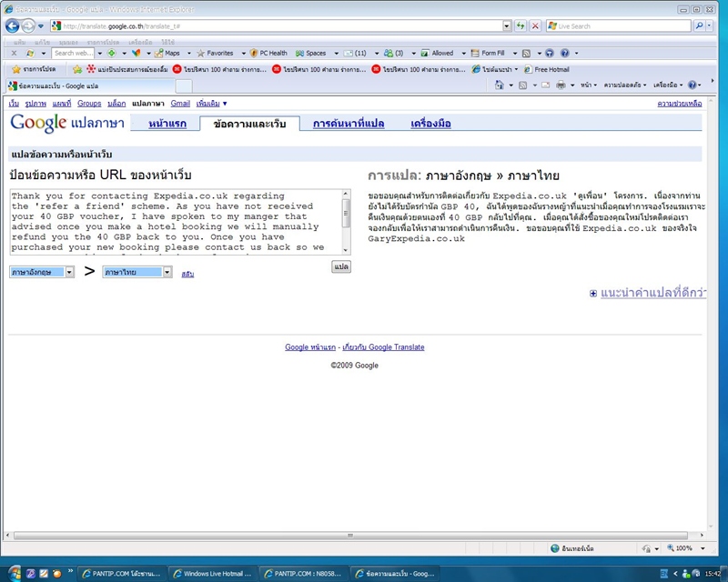Click the pop-ups Allowed toolbar button
This screenshot has width=728, height=582.
click(x=438, y=54)
